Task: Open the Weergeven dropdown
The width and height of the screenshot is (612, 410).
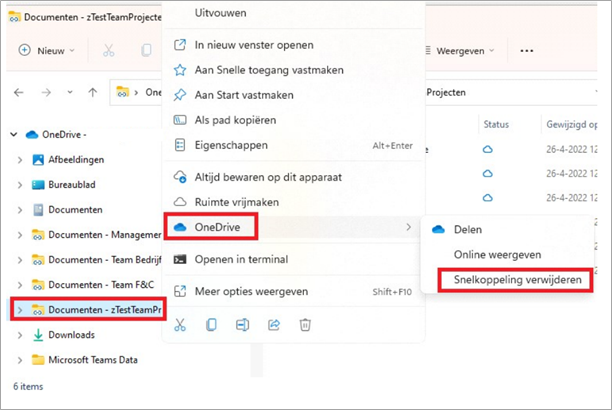Action: pyautogui.click(x=460, y=51)
